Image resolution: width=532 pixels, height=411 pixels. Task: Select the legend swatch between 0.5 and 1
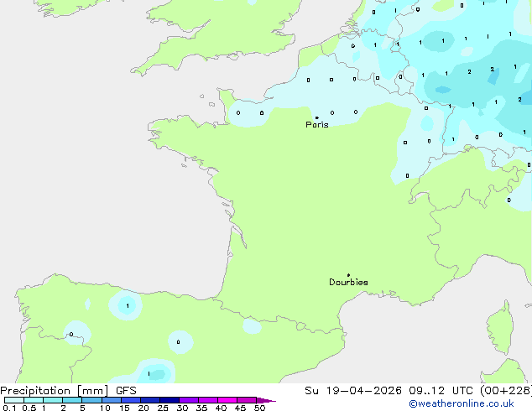34,400
